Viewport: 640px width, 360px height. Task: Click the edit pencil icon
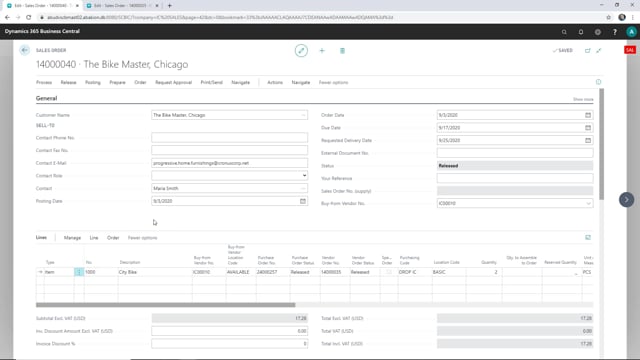point(301,51)
